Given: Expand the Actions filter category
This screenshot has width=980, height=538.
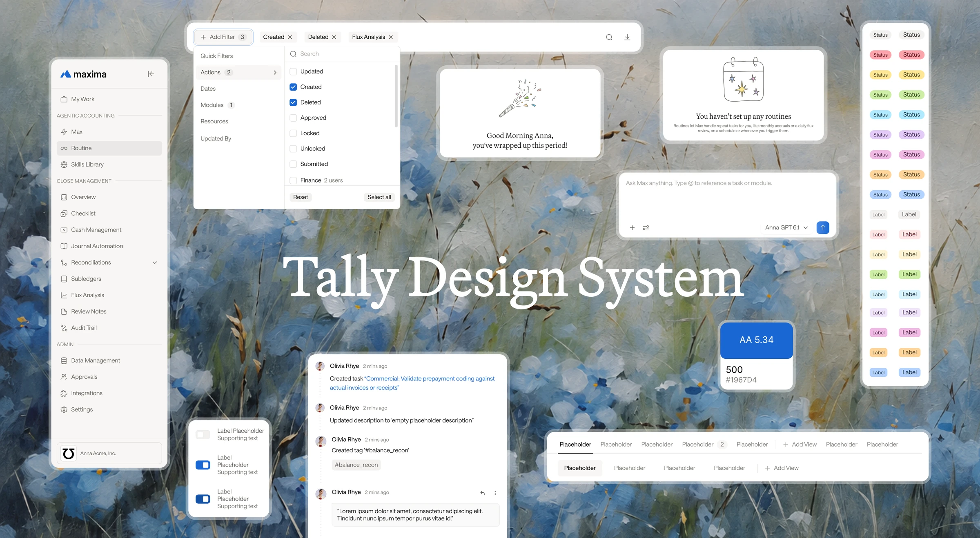Looking at the screenshot, I should coord(239,72).
